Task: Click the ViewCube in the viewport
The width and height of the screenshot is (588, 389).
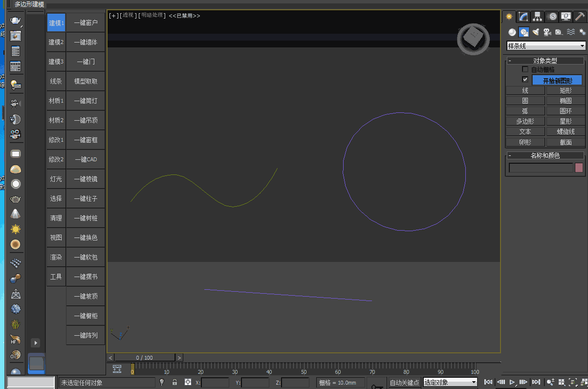Action: 473,38
